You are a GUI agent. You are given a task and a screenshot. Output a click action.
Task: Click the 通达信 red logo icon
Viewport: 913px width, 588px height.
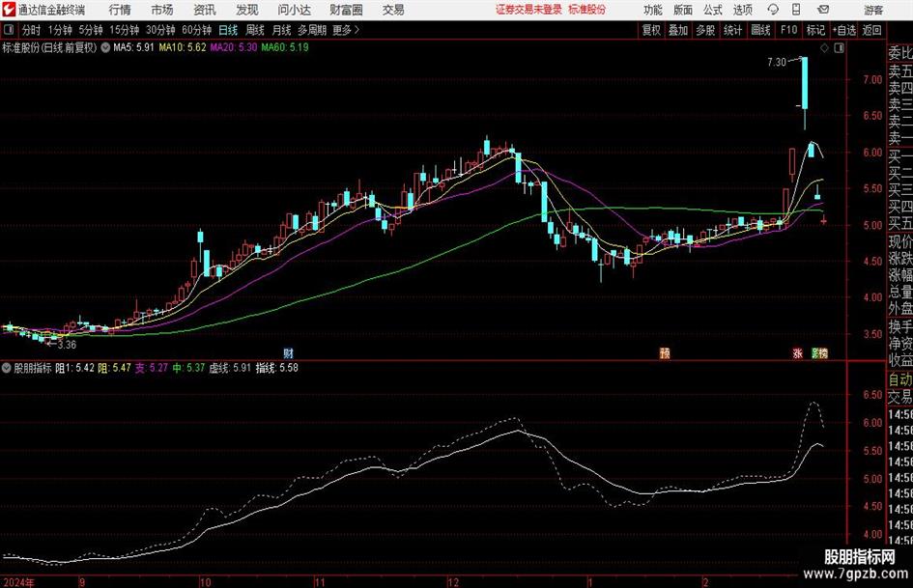coord(9,10)
